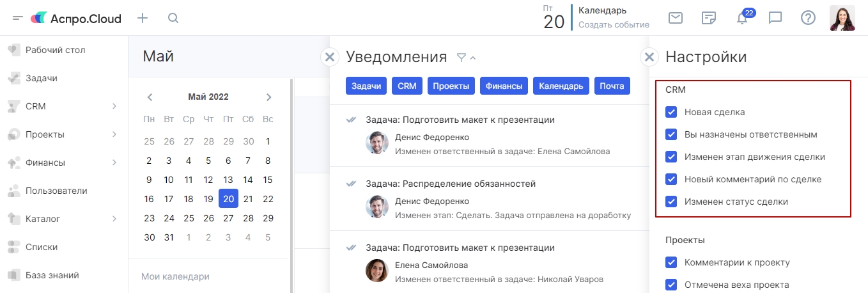
Task: Toggle Комментарии к проекту checkbox
Action: (671, 262)
